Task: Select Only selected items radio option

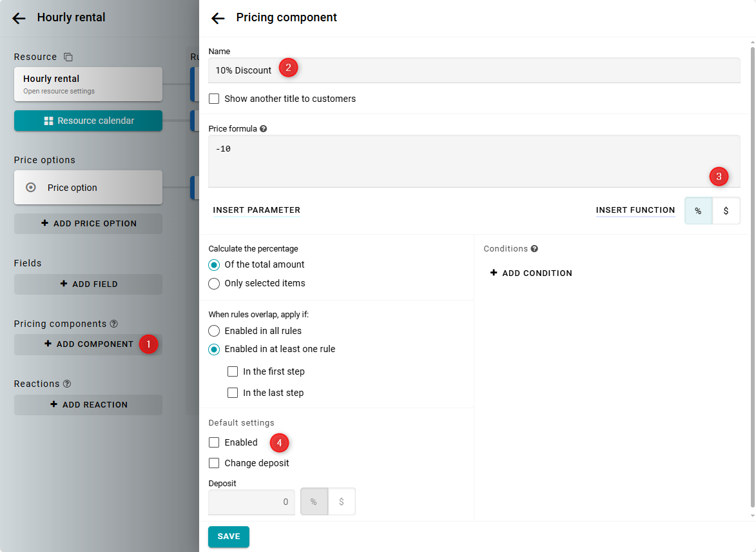Action: [x=214, y=283]
